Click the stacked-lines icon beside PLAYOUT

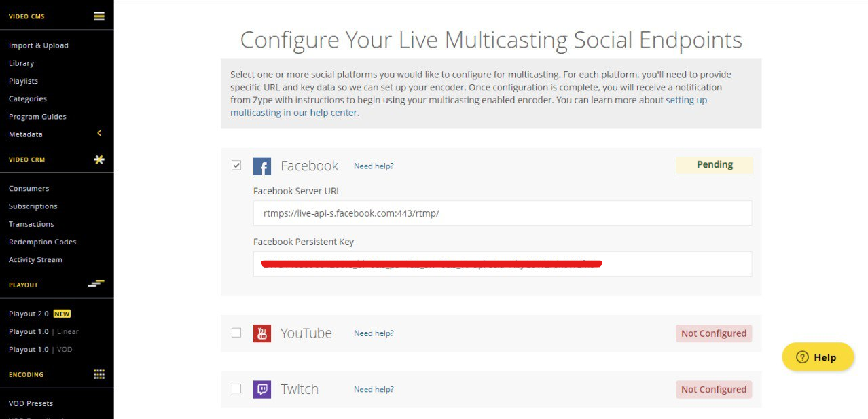click(96, 284)
